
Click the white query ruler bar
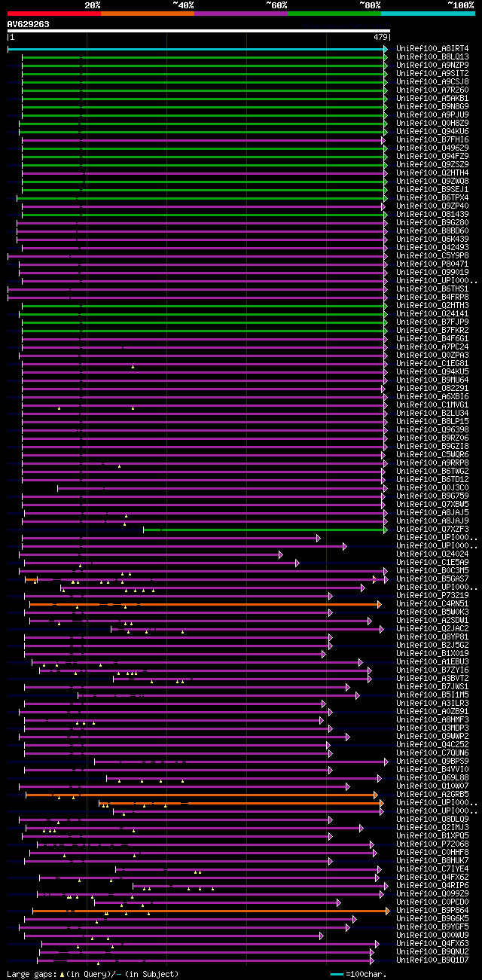[198, 31]
